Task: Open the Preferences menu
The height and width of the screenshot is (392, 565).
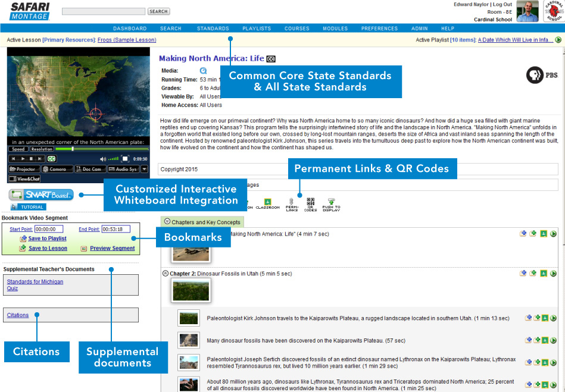Action: (379, 29)
